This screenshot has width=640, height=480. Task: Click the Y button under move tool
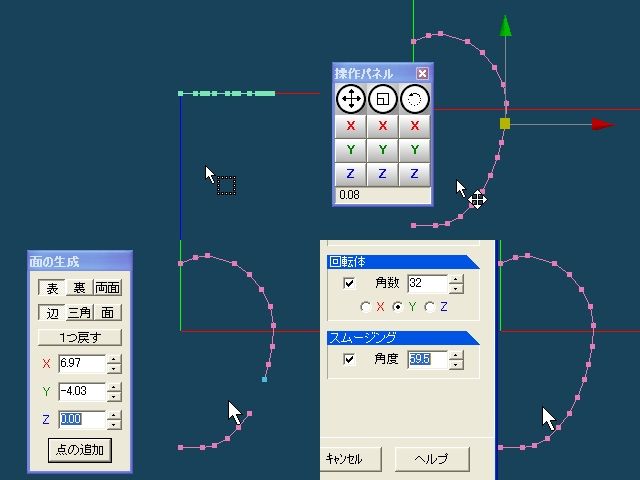click(x=351, y=150)
